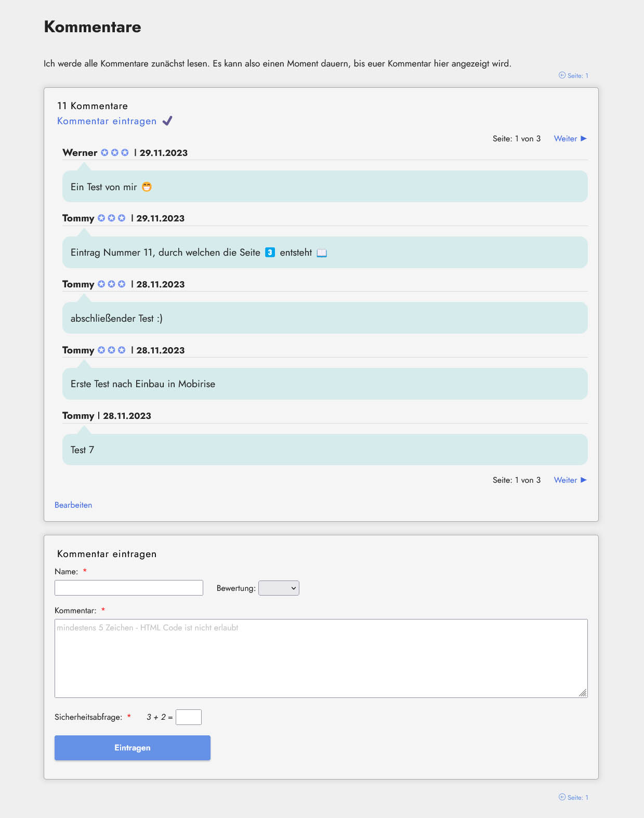Click the Kommentar eintragen link
Screen dimensions: 644x818
107,121
